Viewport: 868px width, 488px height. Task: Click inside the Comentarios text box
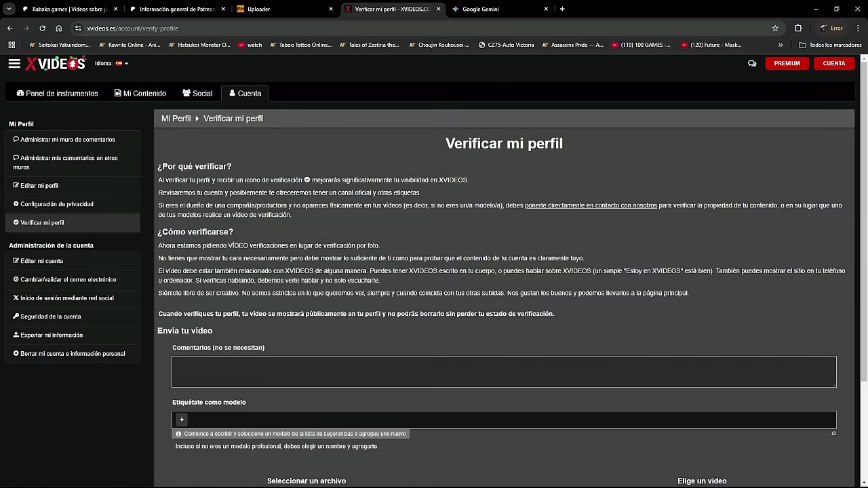(504, 371)
